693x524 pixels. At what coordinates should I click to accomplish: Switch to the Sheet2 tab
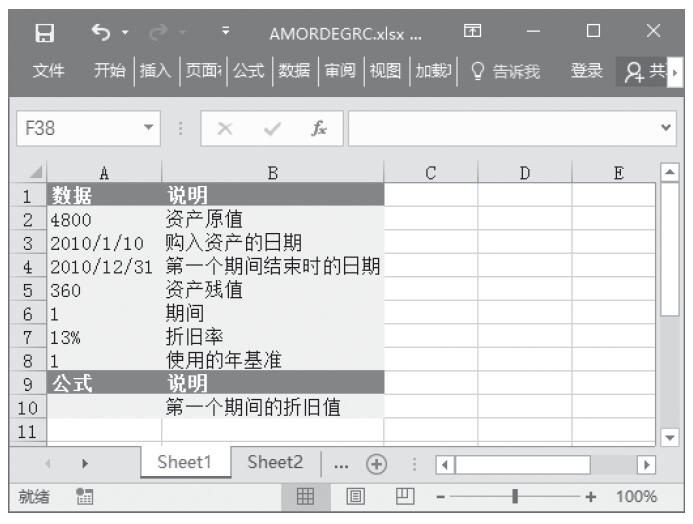[x=274, y=462]
